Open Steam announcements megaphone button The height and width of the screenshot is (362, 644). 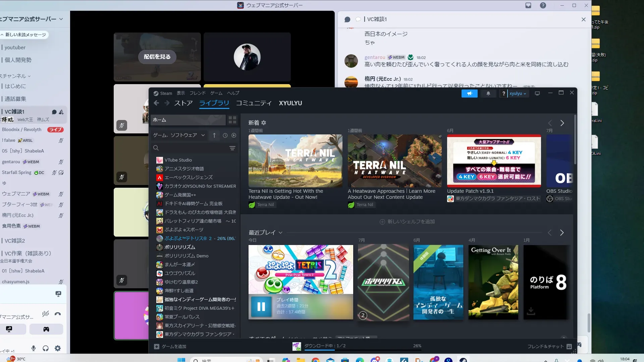(x=469, y=94)
